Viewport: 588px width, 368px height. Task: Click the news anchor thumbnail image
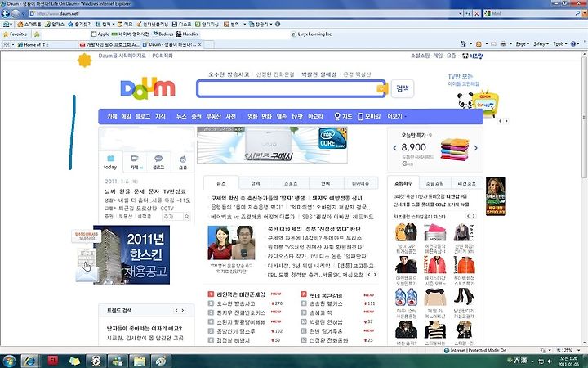click(231, 243)
